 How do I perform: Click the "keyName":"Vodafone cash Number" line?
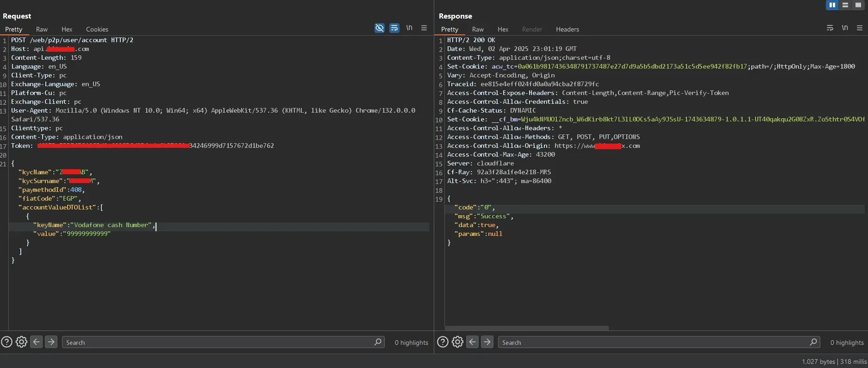[94, 225]
